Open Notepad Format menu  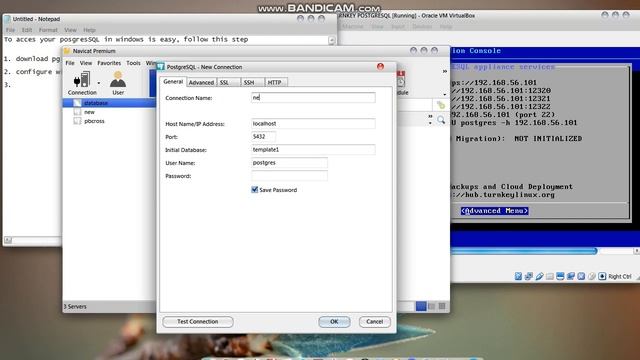48,30
